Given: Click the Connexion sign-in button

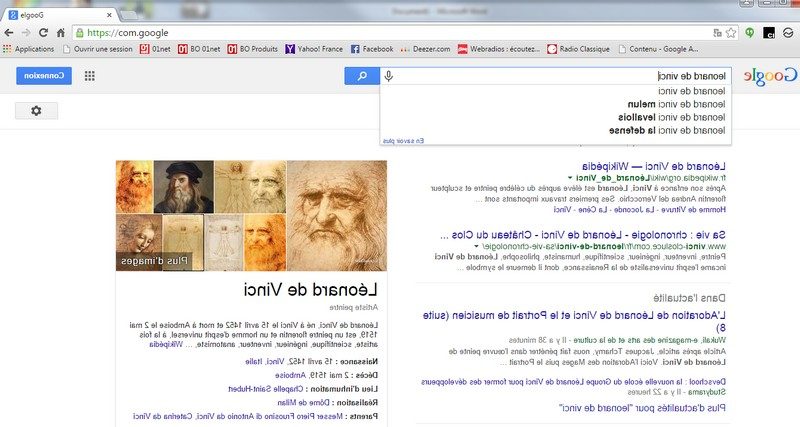Looking at the screenshot, I should pyautogui.click(x=44, y=76).
